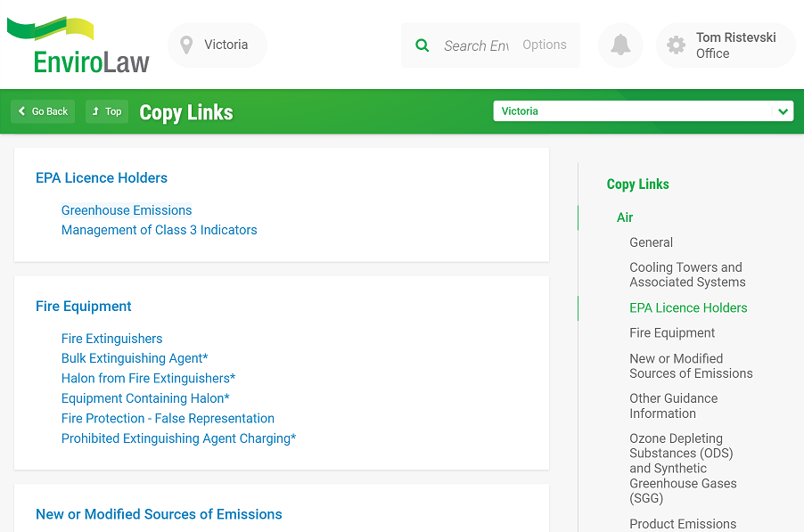This screenshot has width=804, height=532.
Task: Select Ozone Depleting Substances (ODS) in sidebar
Action: (683, 469)
